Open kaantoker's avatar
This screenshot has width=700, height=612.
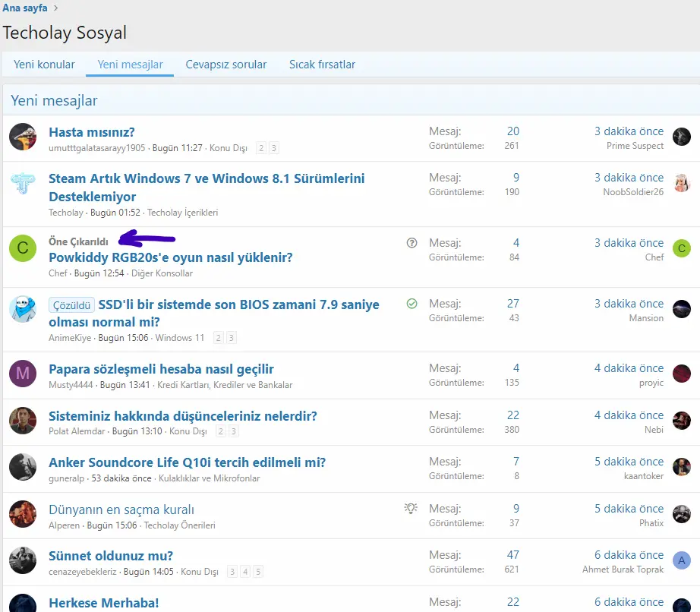[682, 467]
